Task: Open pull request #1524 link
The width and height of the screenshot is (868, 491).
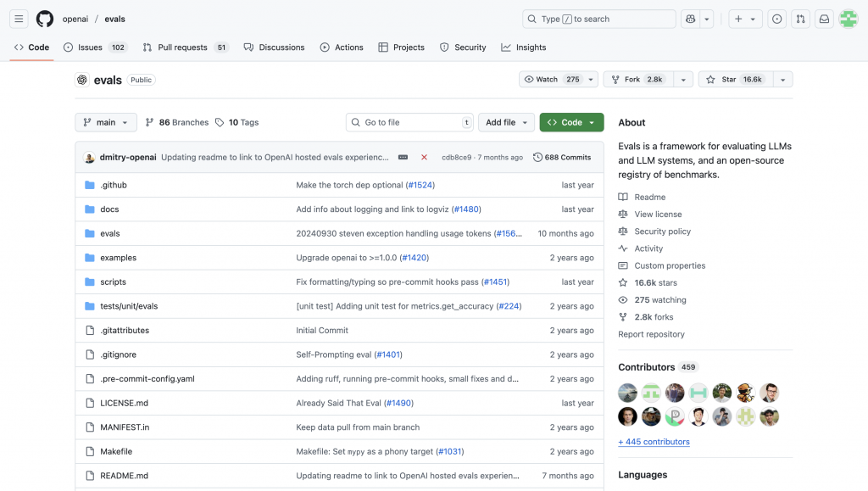Action: (420, 185)
